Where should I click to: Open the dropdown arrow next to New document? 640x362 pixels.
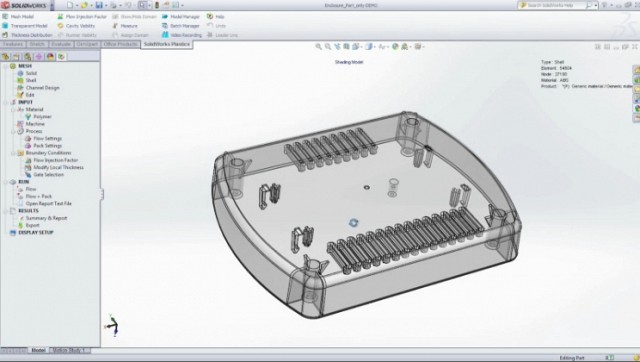point(77,5)
